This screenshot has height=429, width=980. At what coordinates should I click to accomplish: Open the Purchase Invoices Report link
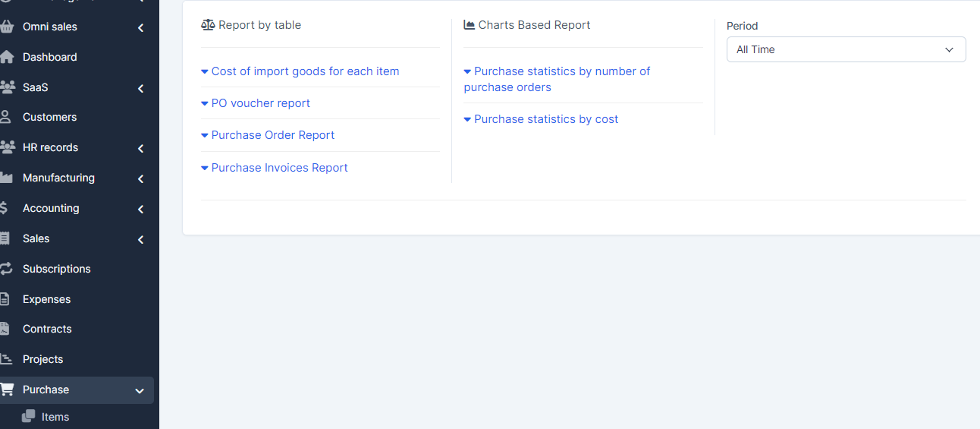click(x=279, y=168)
